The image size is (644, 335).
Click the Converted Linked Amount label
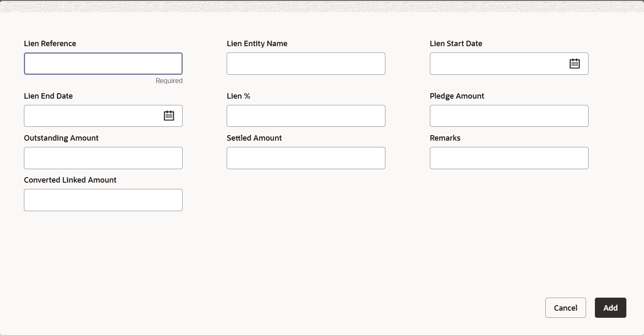click(x=70, y=180)
